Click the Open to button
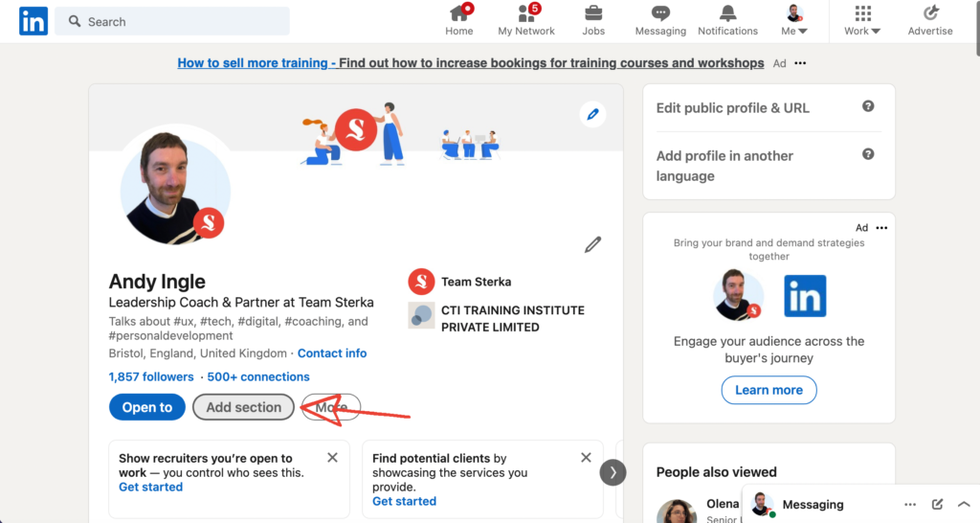980x523 pixels. pyautogui.click(x=146, y=407)
